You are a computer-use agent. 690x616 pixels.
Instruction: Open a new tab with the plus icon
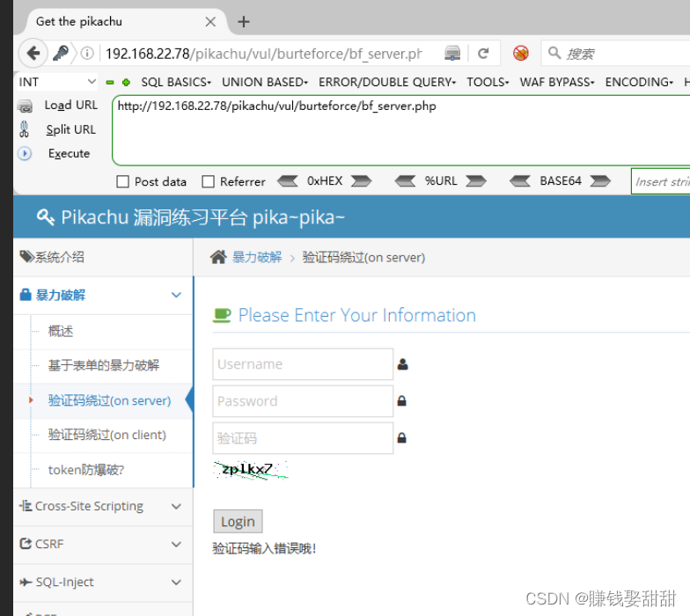point(243,21)
